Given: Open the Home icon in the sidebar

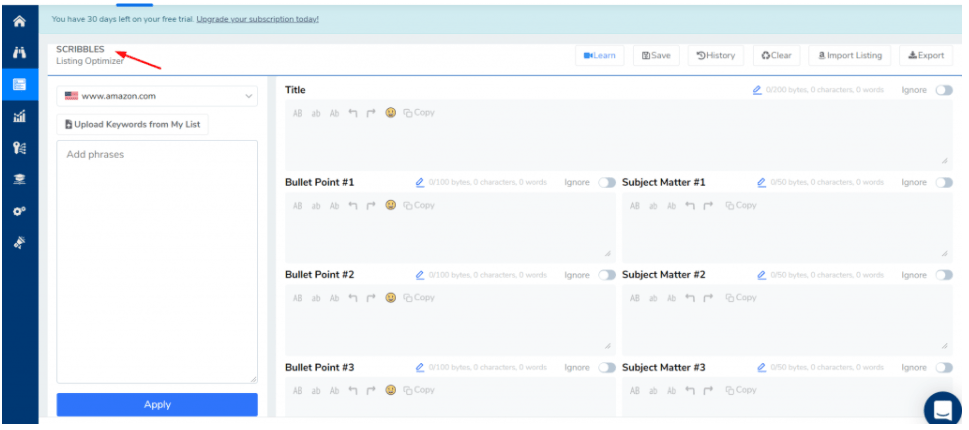Looking at the screenshot, I should click(19, 22).
